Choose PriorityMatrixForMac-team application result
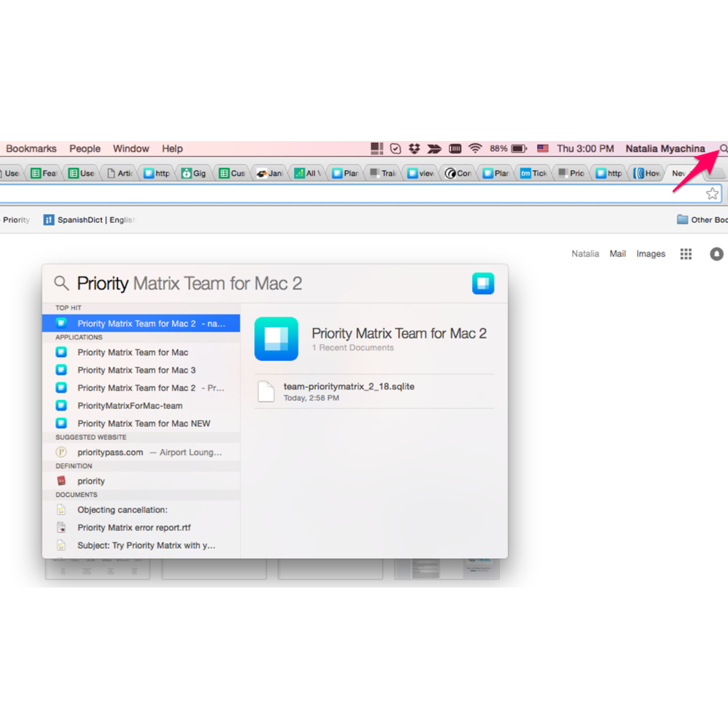The height and width of the screenshot is (728, 728). [130, 406]
